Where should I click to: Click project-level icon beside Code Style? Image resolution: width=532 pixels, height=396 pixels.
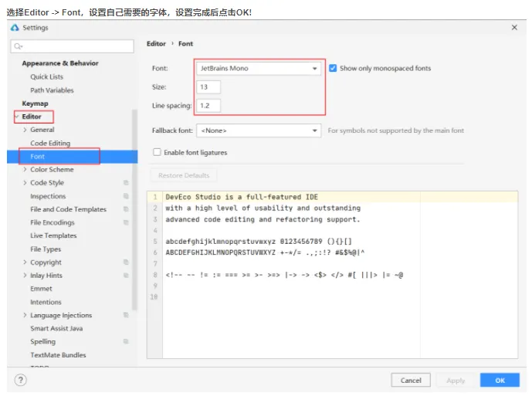tap(126, 182)
